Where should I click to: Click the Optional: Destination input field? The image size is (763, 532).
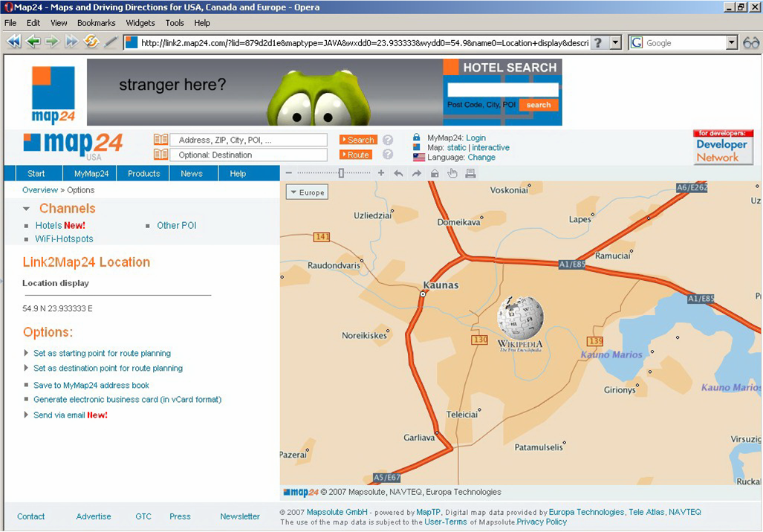pos(249,155)
